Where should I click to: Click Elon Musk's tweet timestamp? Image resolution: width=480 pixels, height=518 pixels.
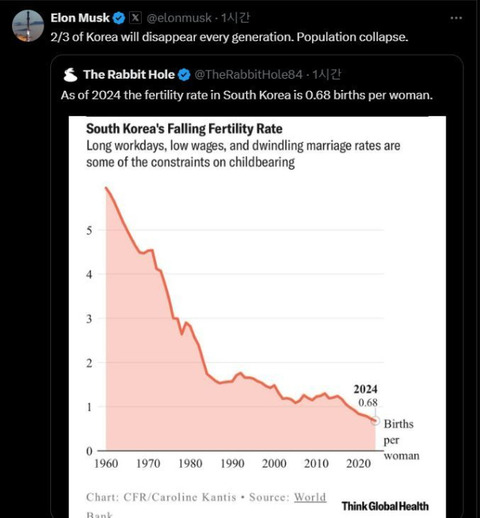[x=235, y=18]
